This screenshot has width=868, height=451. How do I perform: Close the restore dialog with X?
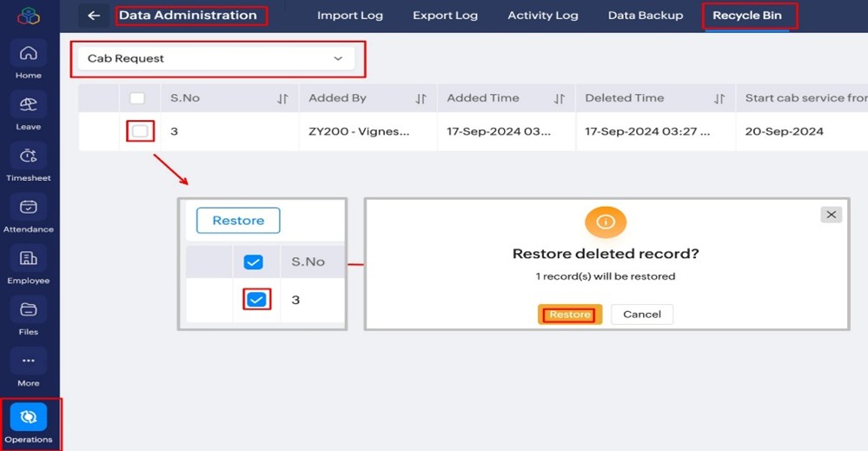pos(831,215)
